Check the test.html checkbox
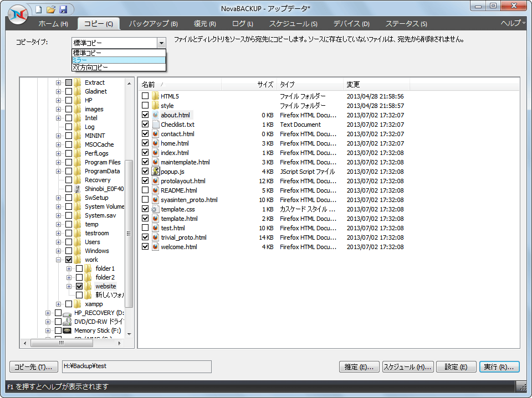This screenshot has height=398, width=532. 145,228
